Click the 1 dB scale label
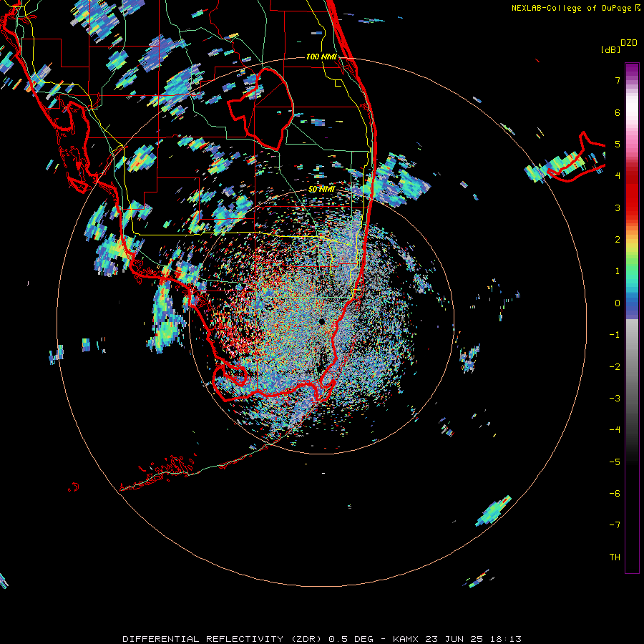 pos(618,271)
